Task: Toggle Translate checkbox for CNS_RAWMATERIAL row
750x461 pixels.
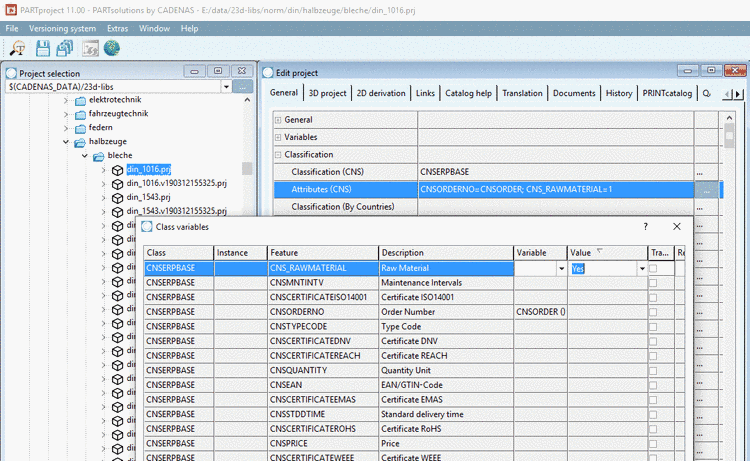Action: pos(654,268)
